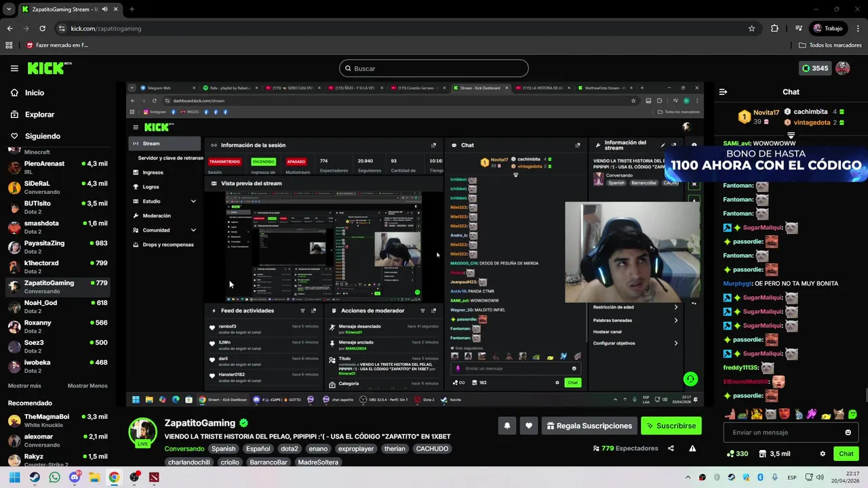
Task: Open the k1hectorxd channel in sidebar
Action: (58, 266)
